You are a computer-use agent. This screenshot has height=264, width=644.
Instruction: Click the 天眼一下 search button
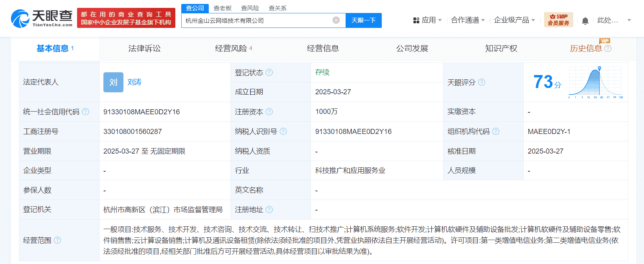point(363,20)
